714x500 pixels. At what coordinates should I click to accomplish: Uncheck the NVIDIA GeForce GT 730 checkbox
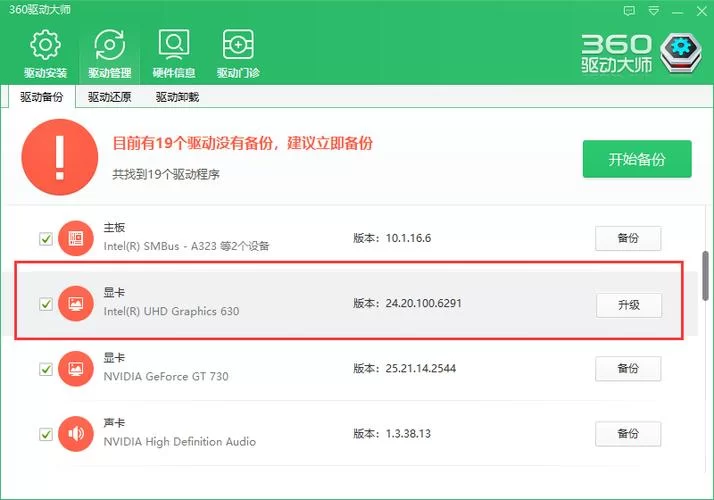click(46, 369)
